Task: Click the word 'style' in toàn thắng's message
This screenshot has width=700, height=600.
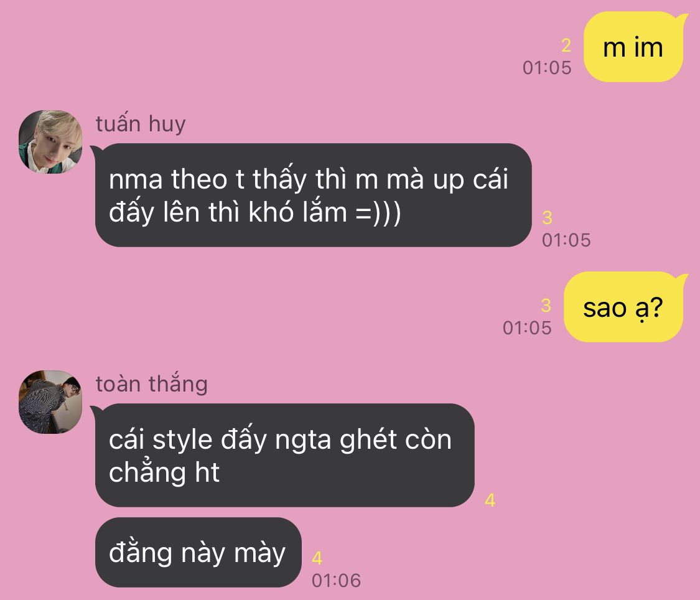Action: tap(182, 441)
